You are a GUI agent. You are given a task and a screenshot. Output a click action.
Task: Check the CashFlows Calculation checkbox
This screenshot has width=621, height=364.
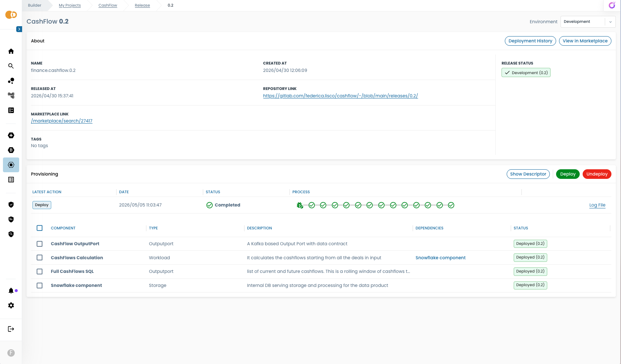[39, 257]
